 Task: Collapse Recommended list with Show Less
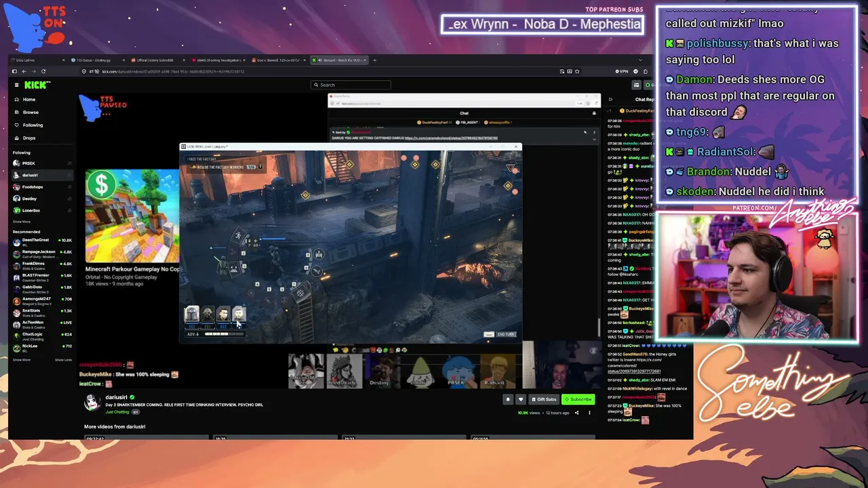pyautogui.click(x=63, y=360)
